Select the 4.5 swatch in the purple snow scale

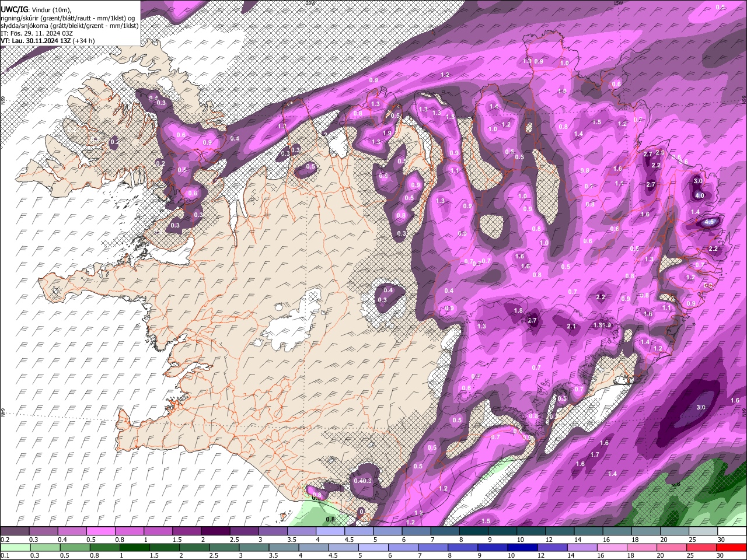tap(359, 531)
